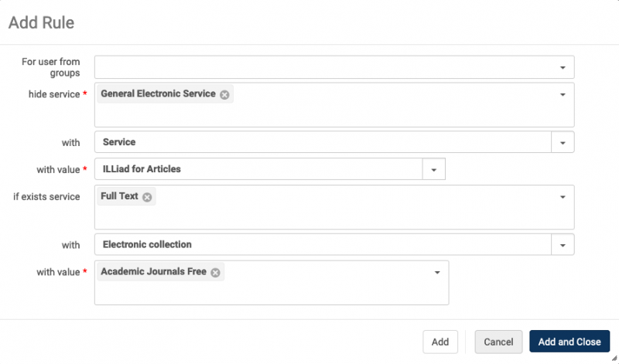Expand the Academic Journals Free value list arrow
The width and height of the screenshot is (619, 364).
(x=437, y=273)
